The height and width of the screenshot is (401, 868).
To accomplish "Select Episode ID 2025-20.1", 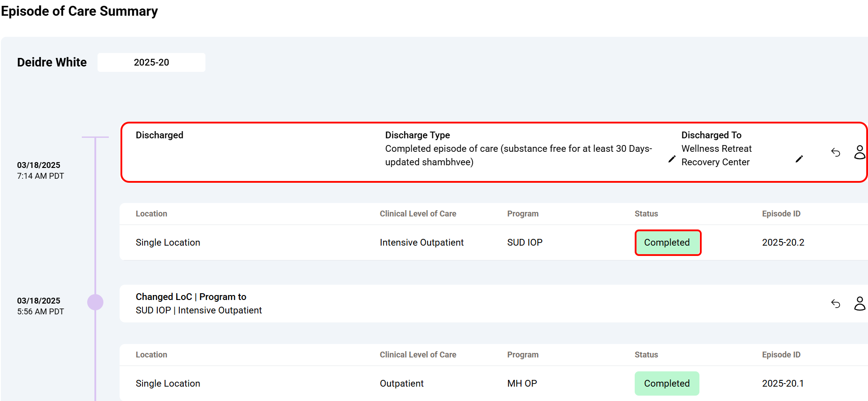I will click(x=783, y=383).
